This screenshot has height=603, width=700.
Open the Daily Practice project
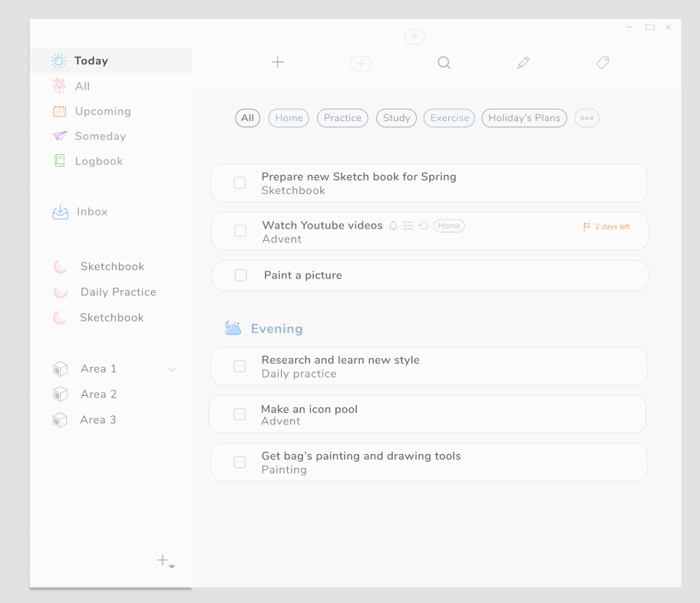[117, 292]
